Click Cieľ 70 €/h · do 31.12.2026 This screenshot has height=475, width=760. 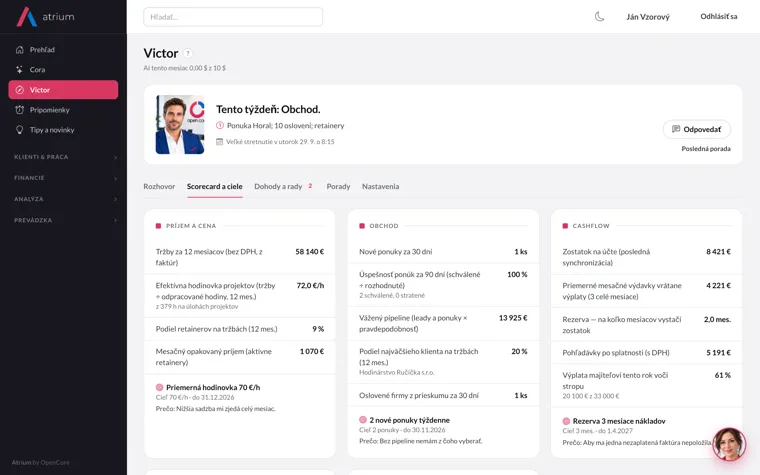pos(195,397)
